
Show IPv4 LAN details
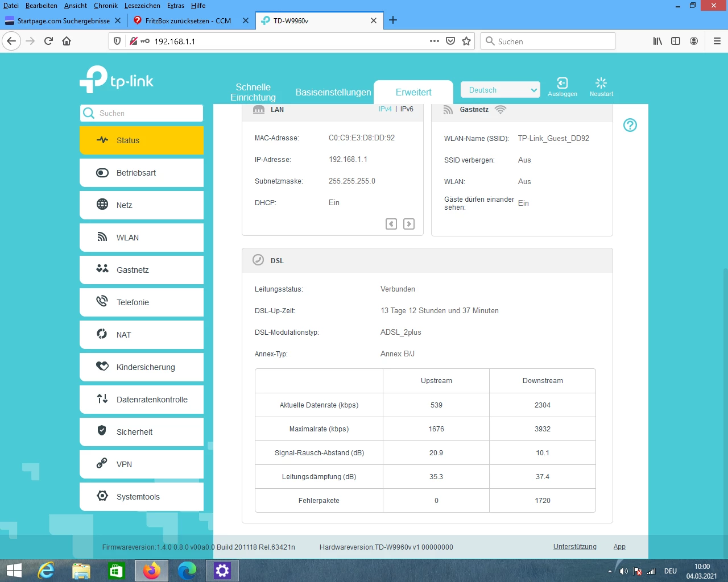[385, 109]
